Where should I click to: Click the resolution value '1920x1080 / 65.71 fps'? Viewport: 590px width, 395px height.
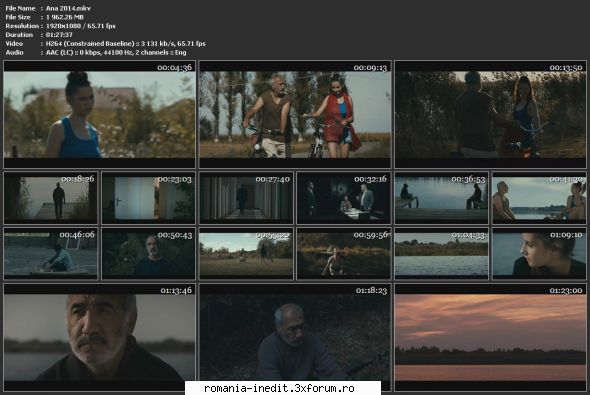(x=81, y=26)
